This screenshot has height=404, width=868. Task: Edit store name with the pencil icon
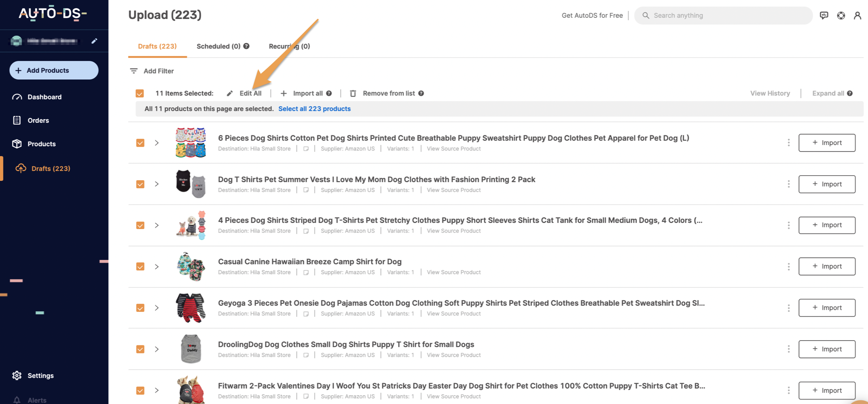click(x=94, y=41)
